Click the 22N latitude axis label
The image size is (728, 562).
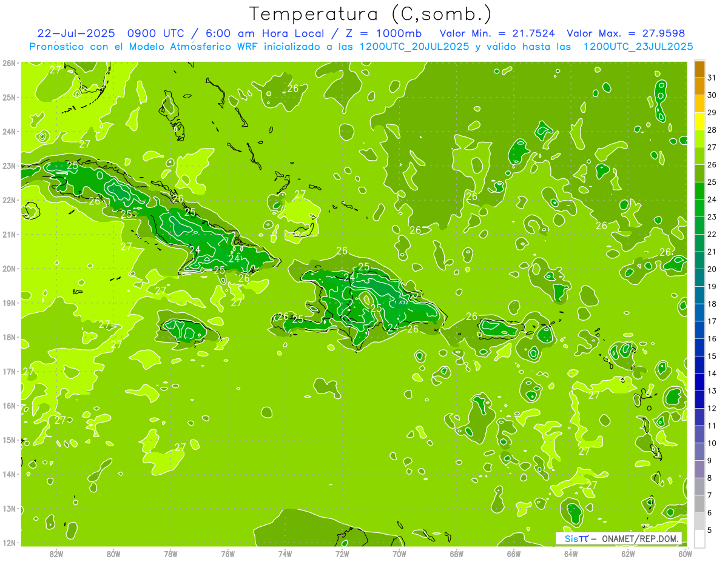tap(8, 200)
